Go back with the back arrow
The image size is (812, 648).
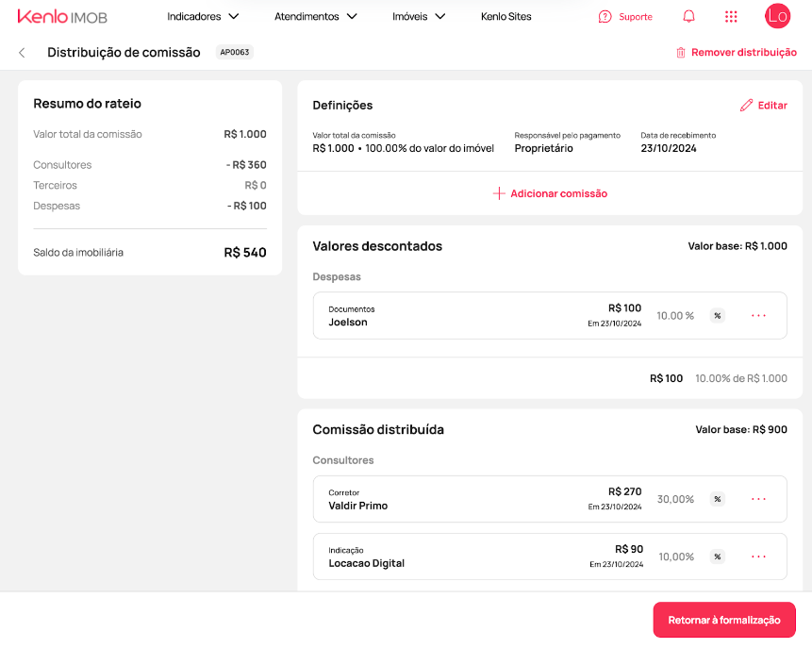click(22, 52)
